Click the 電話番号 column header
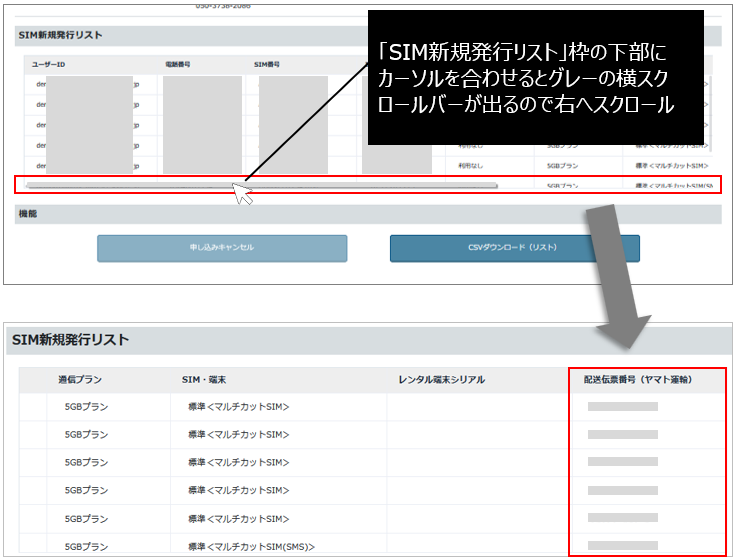 178,65
